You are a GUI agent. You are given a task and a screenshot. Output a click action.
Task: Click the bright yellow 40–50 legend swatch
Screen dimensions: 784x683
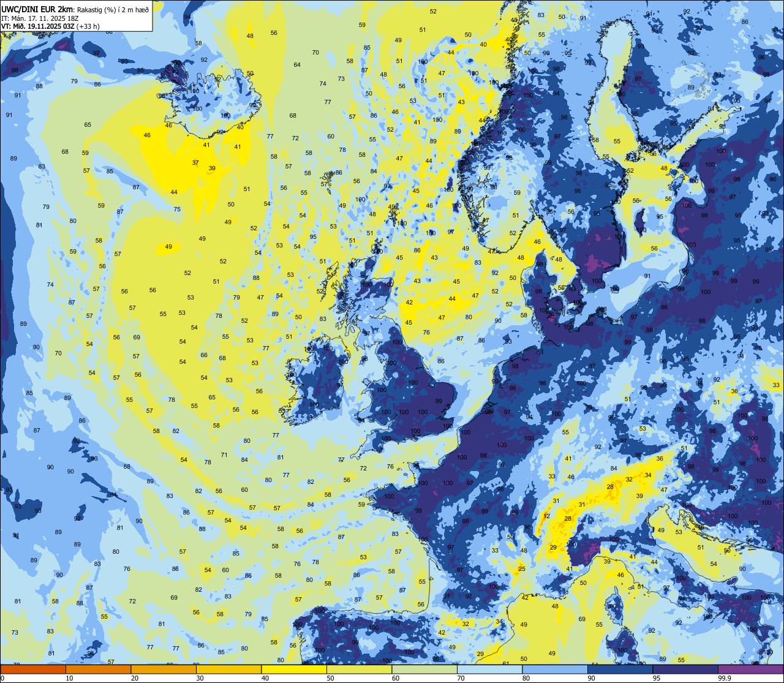tap(294, 669)
